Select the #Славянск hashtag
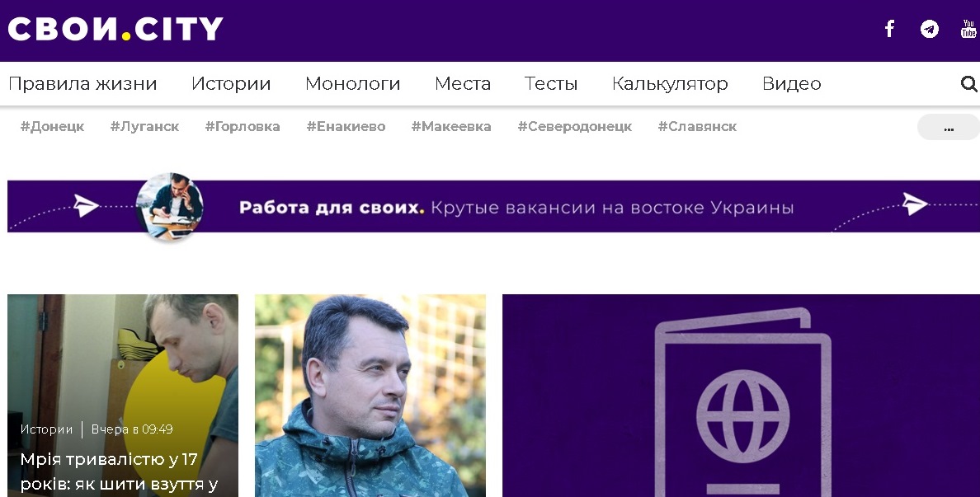Screen dimensions: 980x497 pyautogui.click(x=697, y=127)
